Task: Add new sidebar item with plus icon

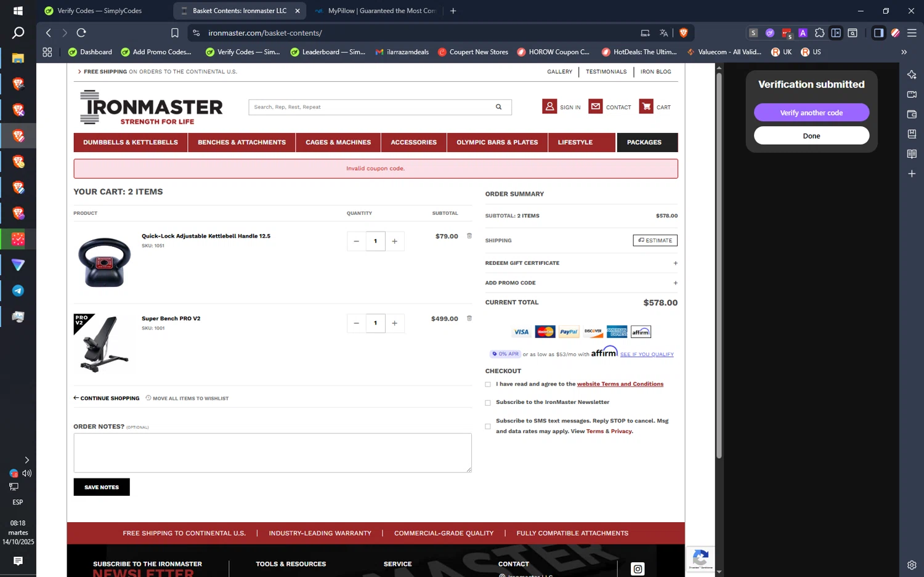Action: (912, 174)
